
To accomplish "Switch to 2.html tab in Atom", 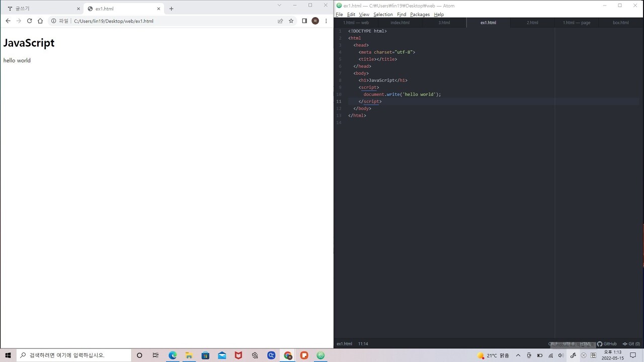I will pyautogui.click(x=532, y=23).
